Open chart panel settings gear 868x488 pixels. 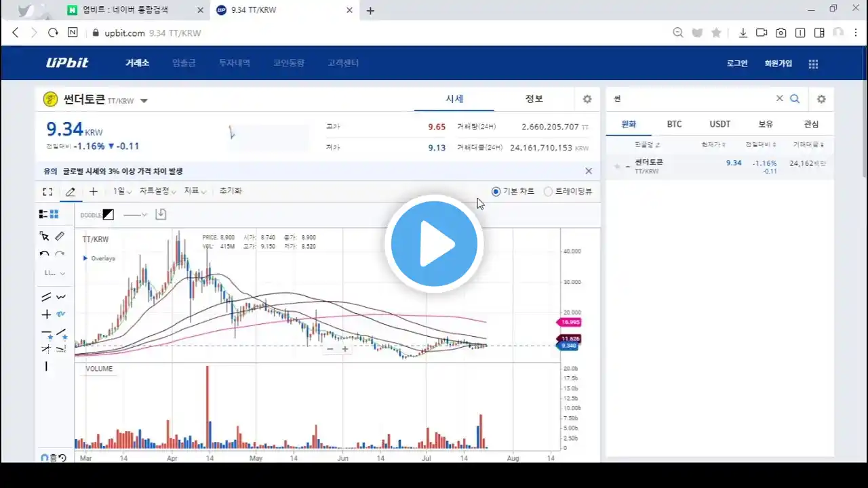(587, 99)
